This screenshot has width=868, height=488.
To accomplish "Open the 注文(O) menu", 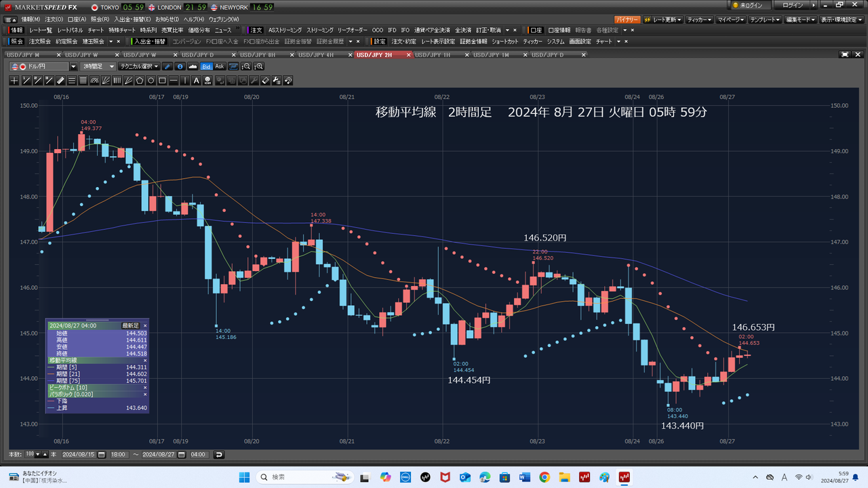I will [x=54, y=19].
